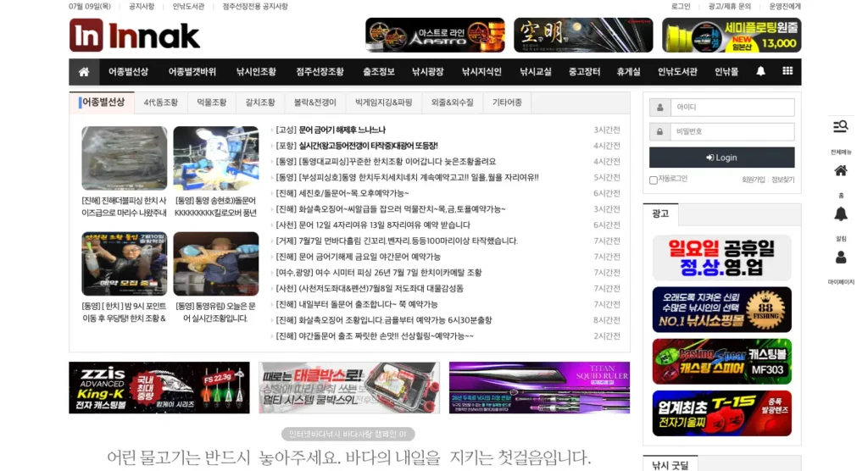The height and width of the screenshot is (471, 868).
Task: Click the home icon in main navigation bar
Action: pos(84,72)
